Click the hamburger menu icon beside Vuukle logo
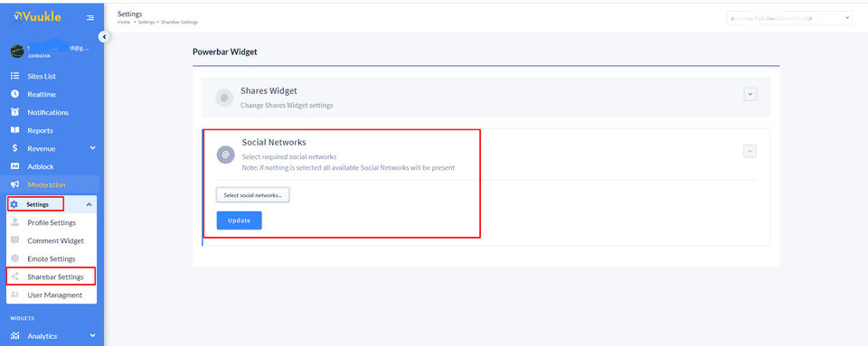This screenshot has height=346, width=868. pos(90,18)
